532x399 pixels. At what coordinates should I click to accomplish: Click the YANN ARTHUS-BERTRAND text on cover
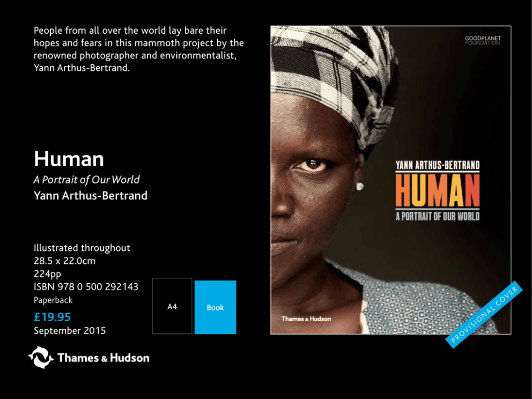[437, 165]
